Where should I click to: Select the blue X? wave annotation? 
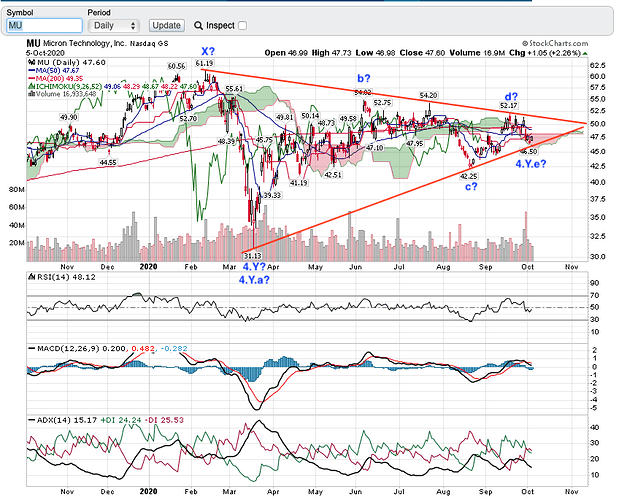(207, 50)
